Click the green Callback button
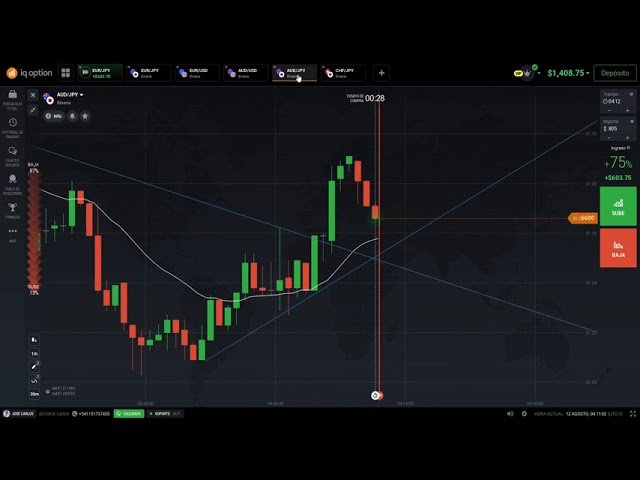Viewport: 640px width, 480px height. click(129, 413)
